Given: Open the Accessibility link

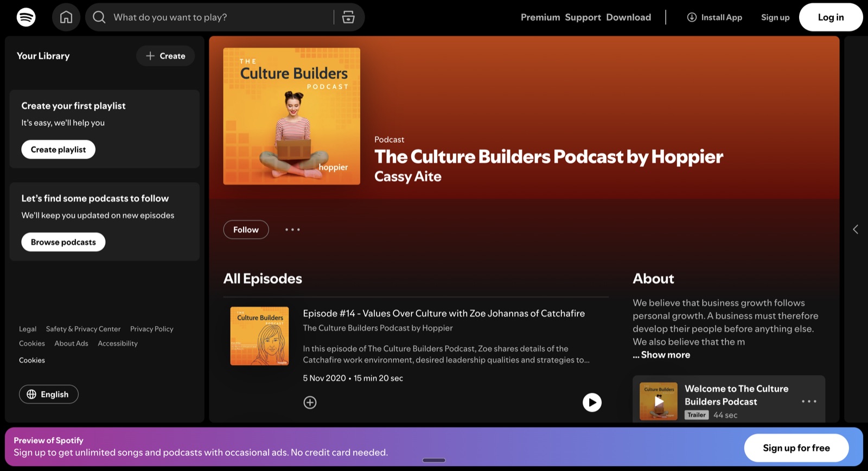Looking at the screenshot, I should [118, 343].
